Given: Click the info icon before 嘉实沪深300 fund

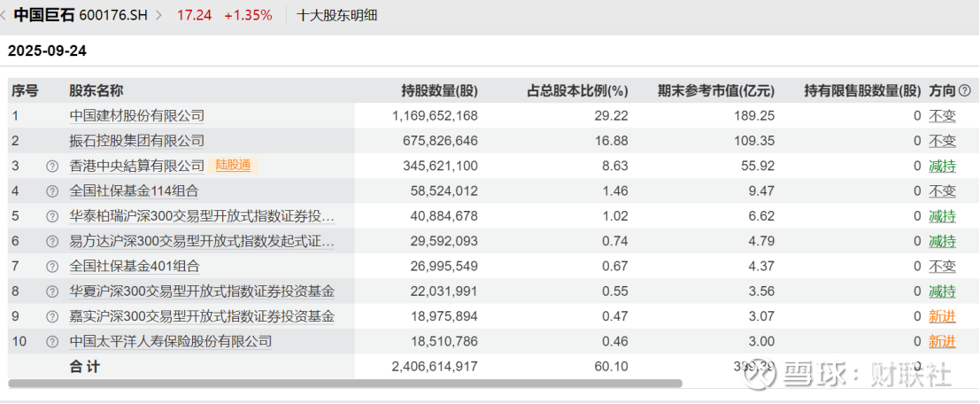Looking at the screenshot, I should pos(51,316).
